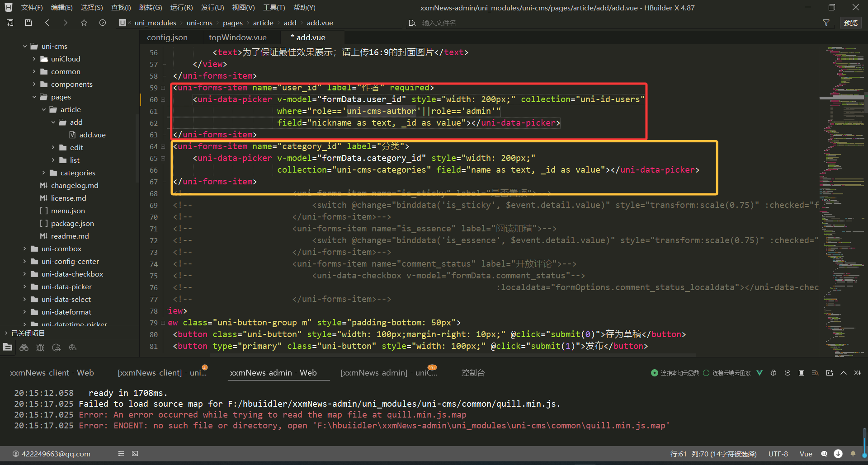868x465 pixels.
Task: Switch to the topWindow.vue tab
Action: point(237,38)
